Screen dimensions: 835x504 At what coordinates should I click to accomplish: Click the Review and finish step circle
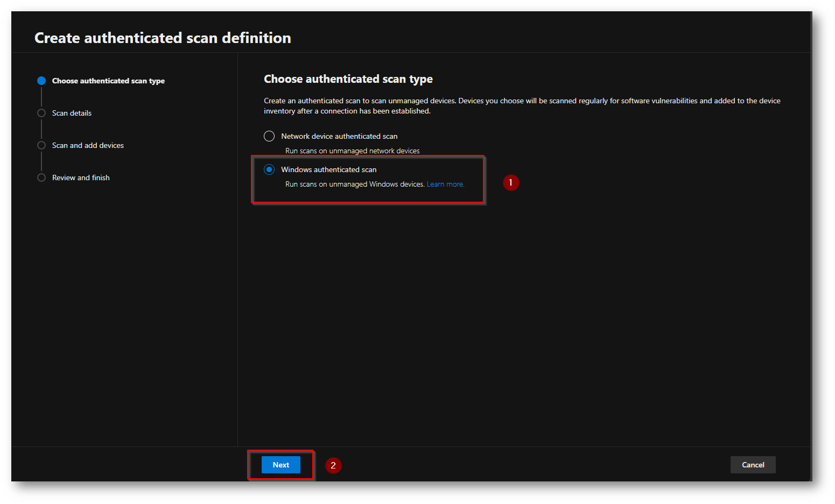[41, 178]
